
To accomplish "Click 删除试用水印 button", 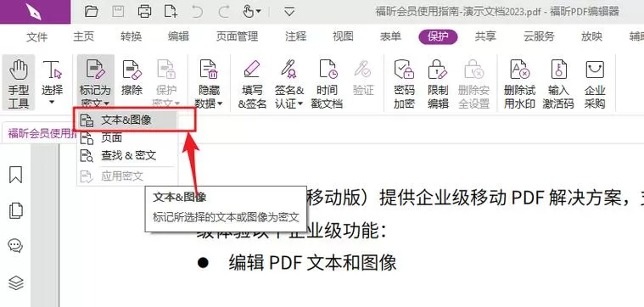I will coord(519,83).
